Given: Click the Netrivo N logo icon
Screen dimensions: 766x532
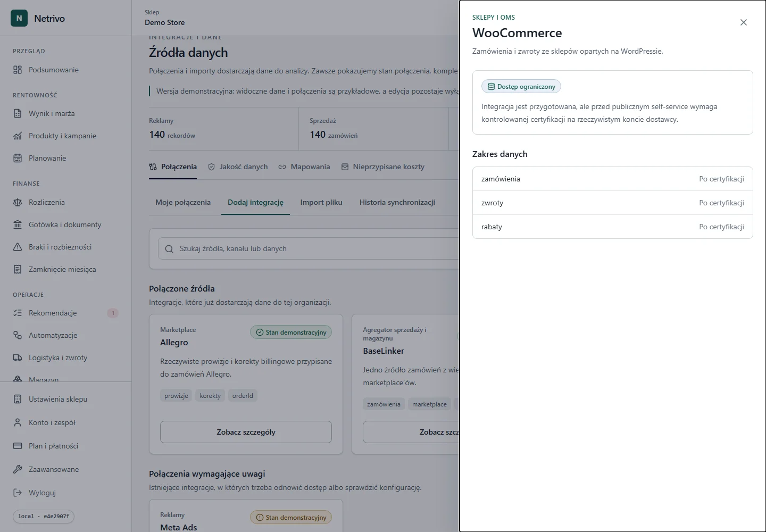Looking at the screenshot, I should pos(19,18).
